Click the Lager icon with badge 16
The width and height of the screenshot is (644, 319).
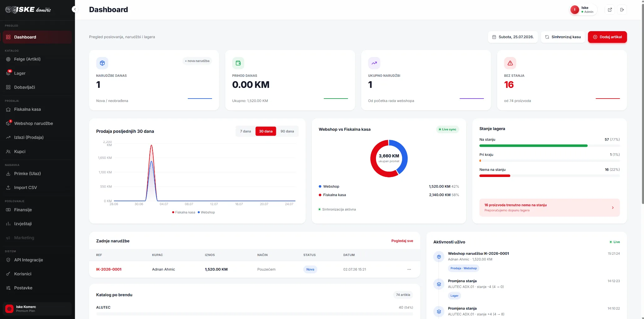pos(8,73)
